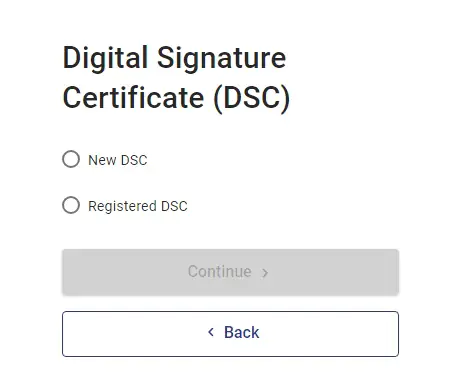This screenshot has width=475, height=380.
Task: Click the back arrow on the Back button
Action: (x=211, y=332)
